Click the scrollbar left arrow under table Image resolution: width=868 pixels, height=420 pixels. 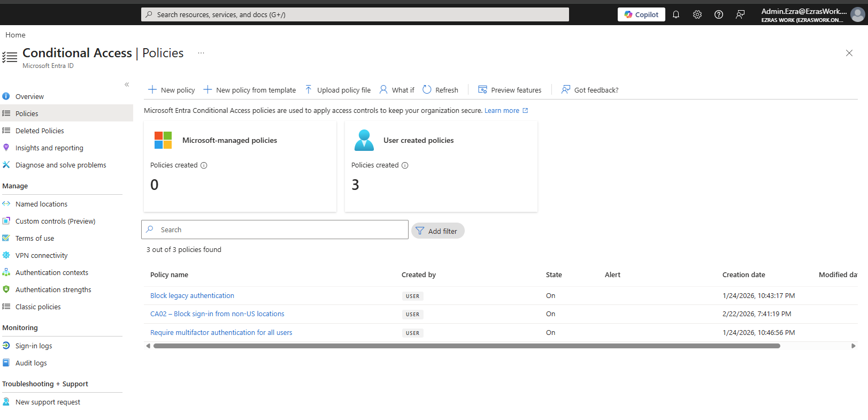[x=148, y=346]
